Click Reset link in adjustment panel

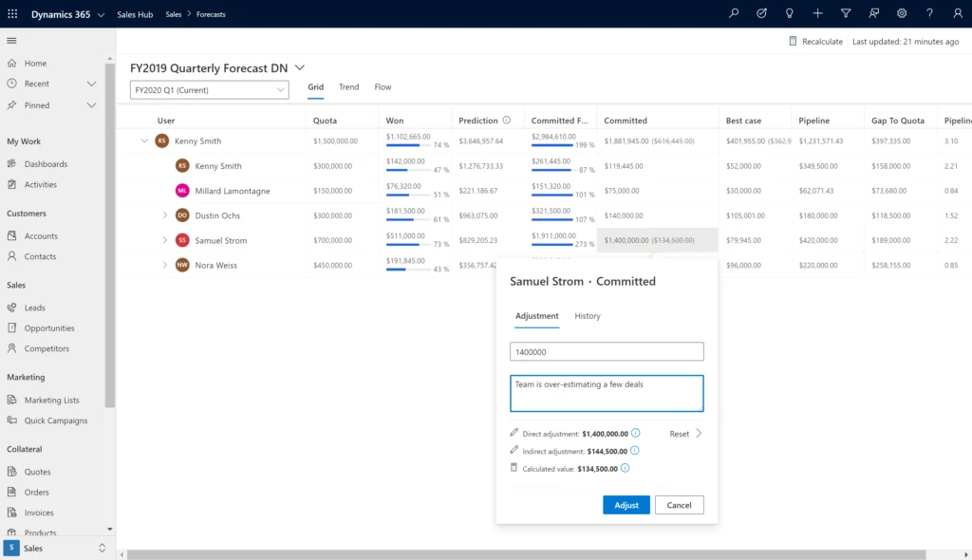point(679,434)
